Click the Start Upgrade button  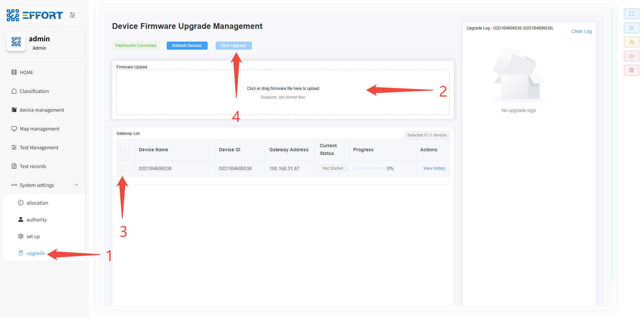(x=233, y=46)
